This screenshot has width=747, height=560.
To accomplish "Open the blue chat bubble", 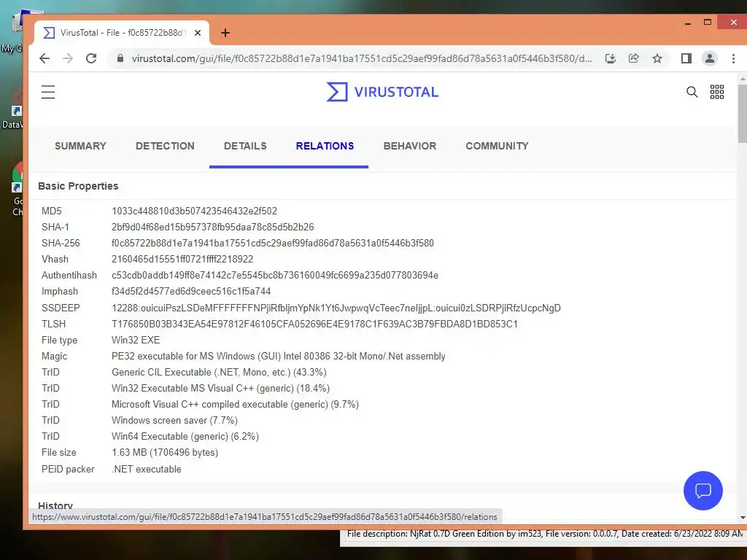I will click(703, 491).
